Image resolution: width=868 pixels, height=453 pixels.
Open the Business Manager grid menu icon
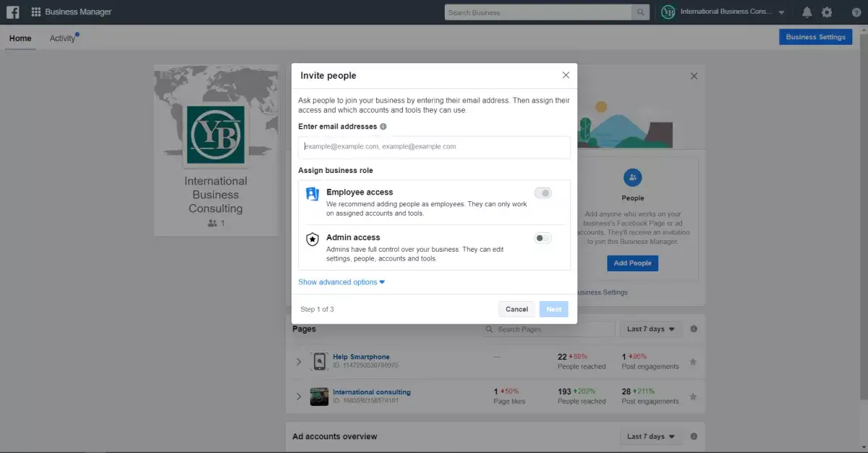pos(36,12)
